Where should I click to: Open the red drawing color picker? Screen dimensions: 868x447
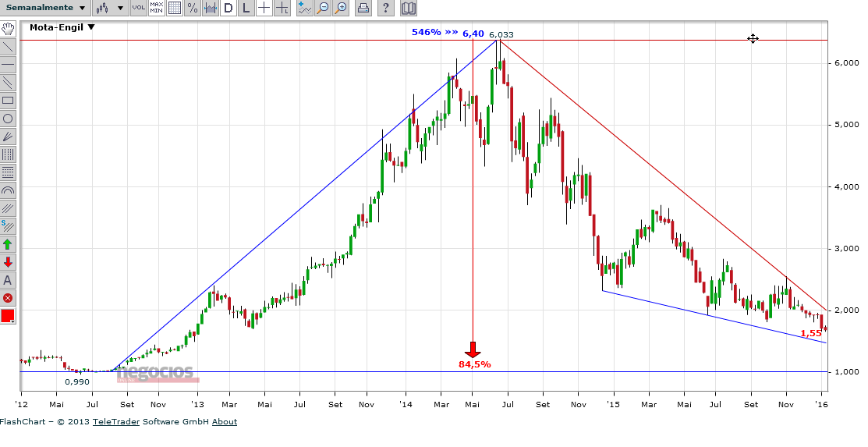click(8, 316)
